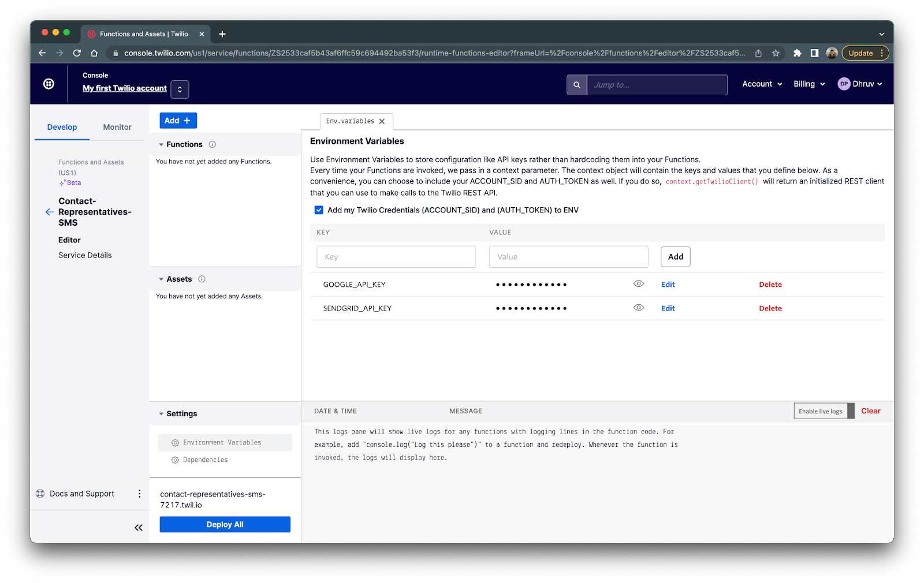The width and height of the screenshot is (924, 583).
Task: Open Docs and Support
Action: 82,494
